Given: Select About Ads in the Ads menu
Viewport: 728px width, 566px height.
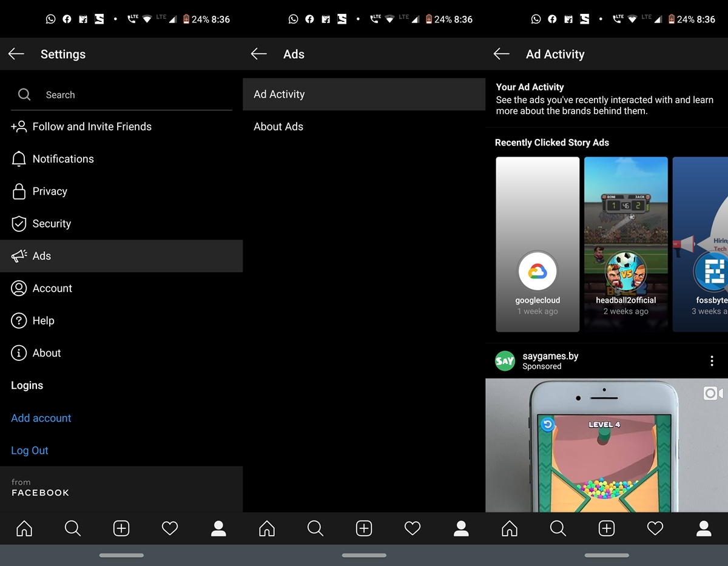Looking at the screenshot, I should (x=364, y=127).
